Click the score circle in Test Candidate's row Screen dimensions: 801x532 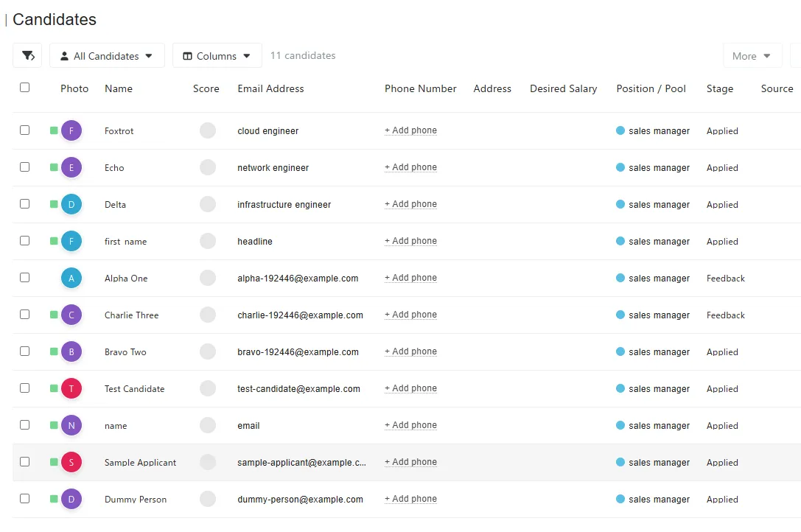click(x=208, y=388)
